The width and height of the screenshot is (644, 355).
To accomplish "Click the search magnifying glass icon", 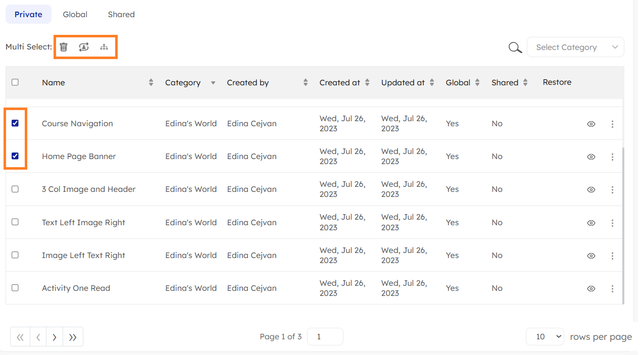I will pos(515,47).
